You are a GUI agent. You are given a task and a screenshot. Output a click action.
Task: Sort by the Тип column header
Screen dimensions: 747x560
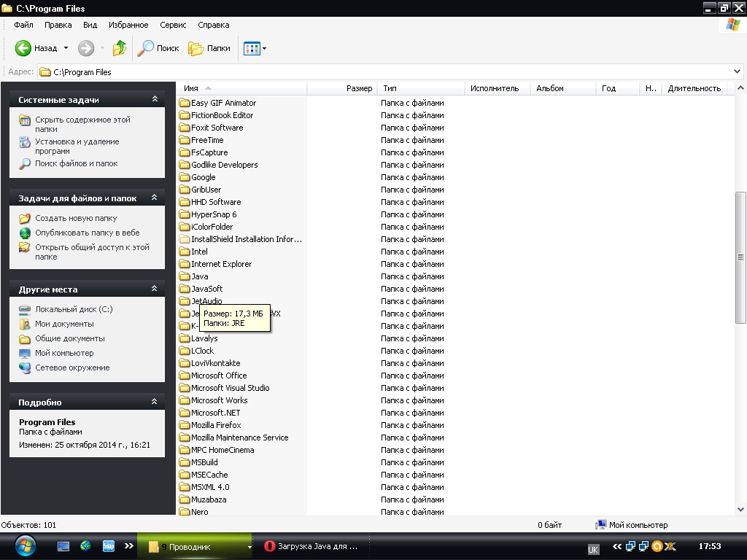(421, 88)
